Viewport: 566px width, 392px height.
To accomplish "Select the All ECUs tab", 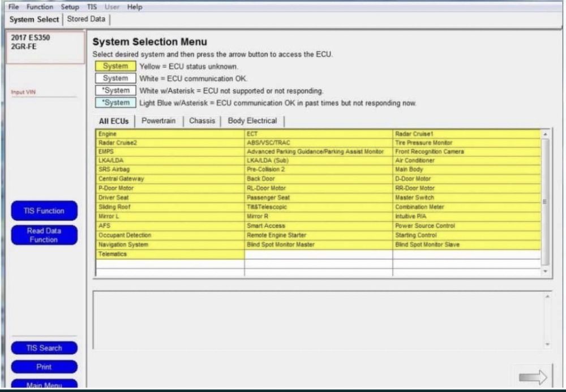I will coord(114,121).
